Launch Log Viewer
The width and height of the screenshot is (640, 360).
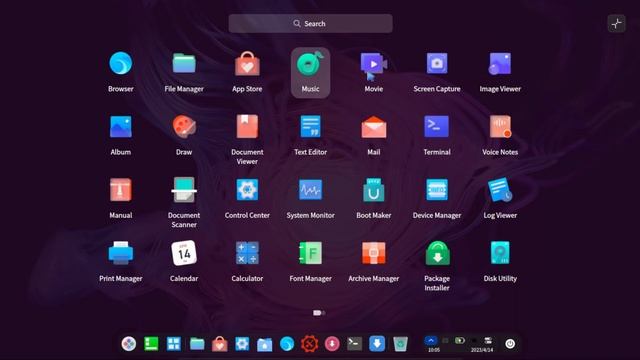pyautogui.click(x=500, y=190)
